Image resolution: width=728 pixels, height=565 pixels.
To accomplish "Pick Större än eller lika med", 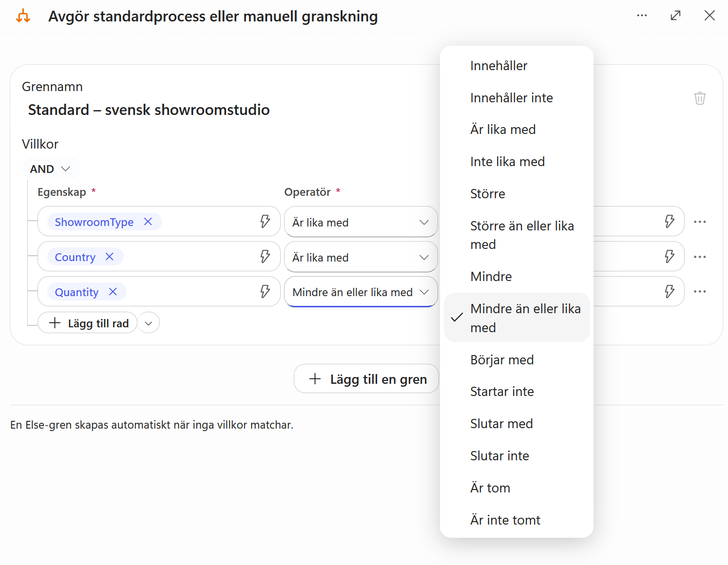I will click(x=517, y=235).
